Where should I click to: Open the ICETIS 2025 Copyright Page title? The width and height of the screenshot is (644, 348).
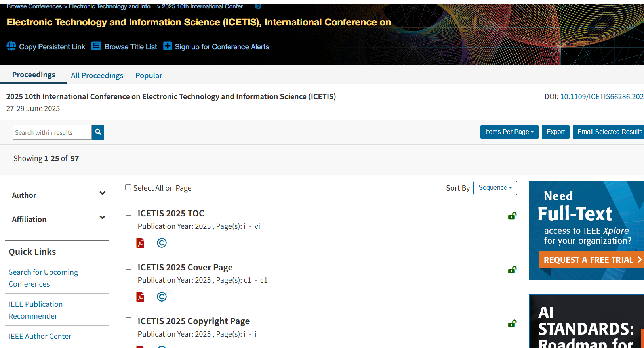[194, 321]
